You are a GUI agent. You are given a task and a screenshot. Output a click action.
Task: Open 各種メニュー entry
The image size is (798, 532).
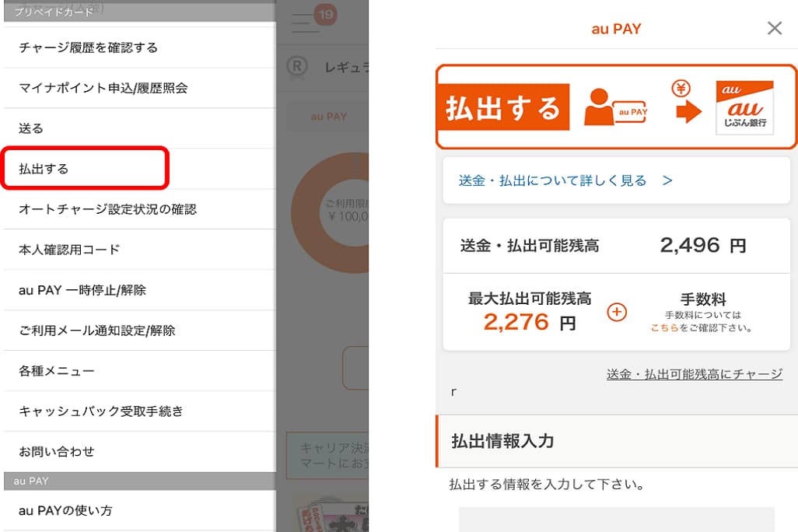coord(139,371)
